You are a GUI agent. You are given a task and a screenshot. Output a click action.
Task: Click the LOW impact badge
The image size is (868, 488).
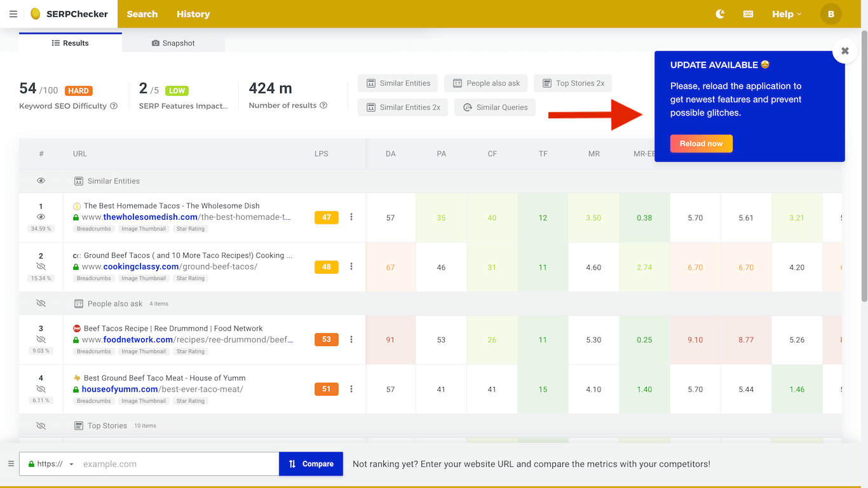177,91
